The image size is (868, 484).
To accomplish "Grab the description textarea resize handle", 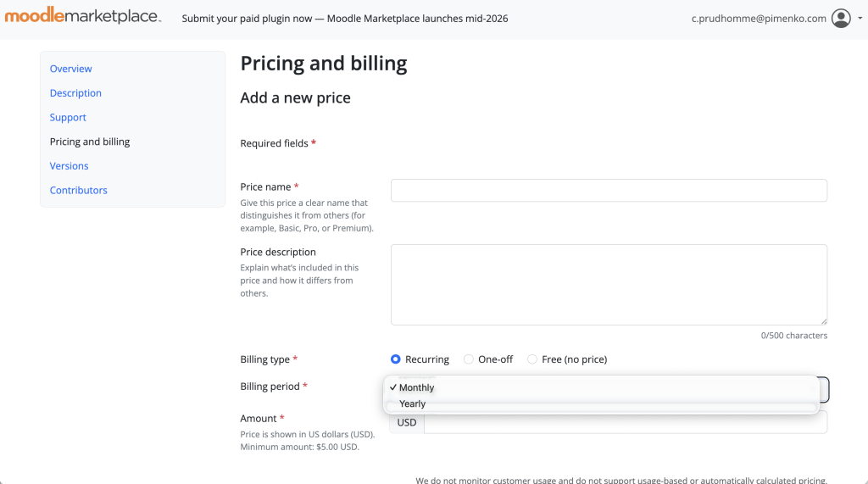I will [824, 321].
